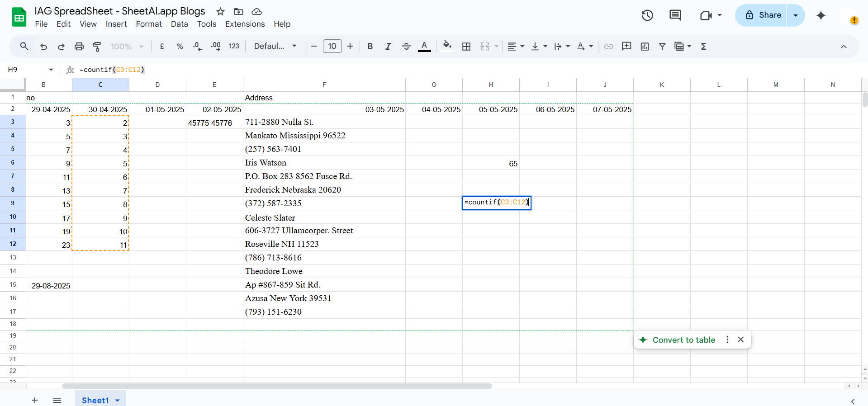868x406 pixels.
Task: Click the font size field showing 10
Action: pyautogui.click(x=332, y=46)
